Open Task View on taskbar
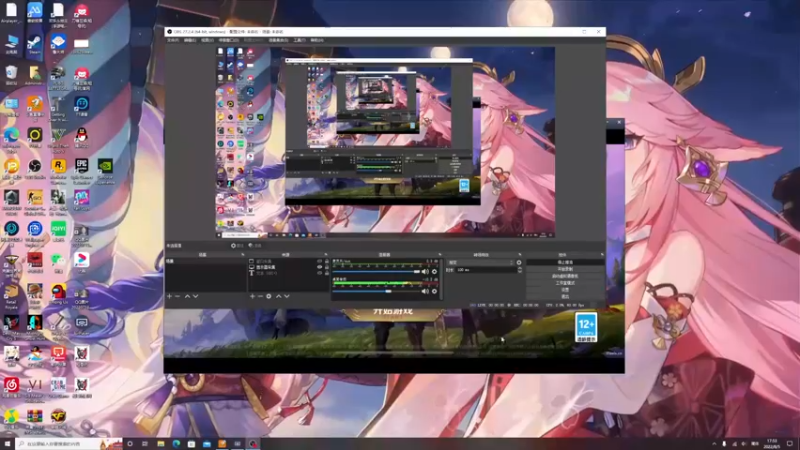 (x=145, y=444)
